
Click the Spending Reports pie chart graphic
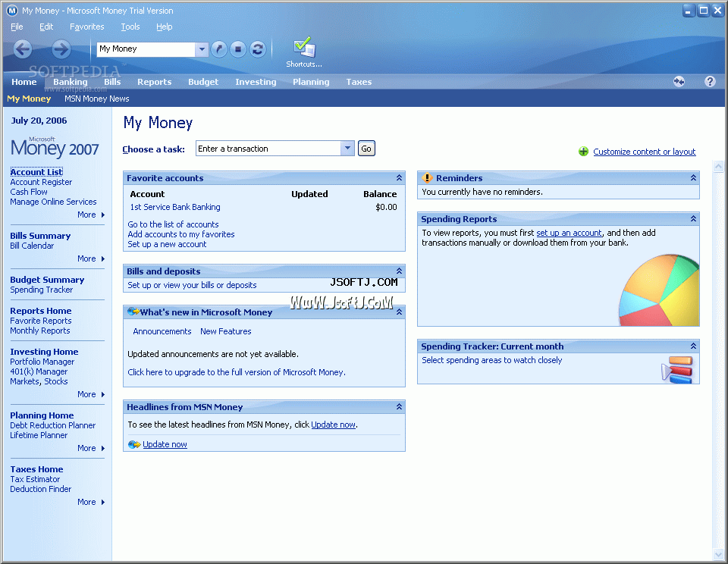coord(659,290)
